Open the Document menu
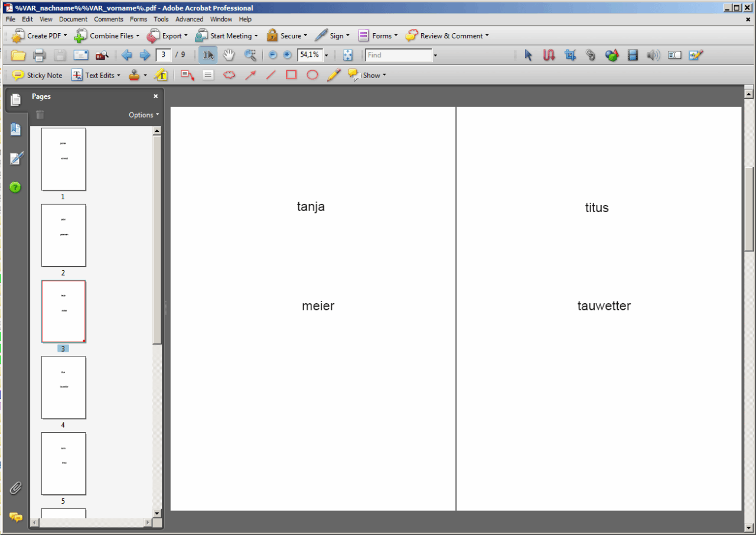 point(73,19)
